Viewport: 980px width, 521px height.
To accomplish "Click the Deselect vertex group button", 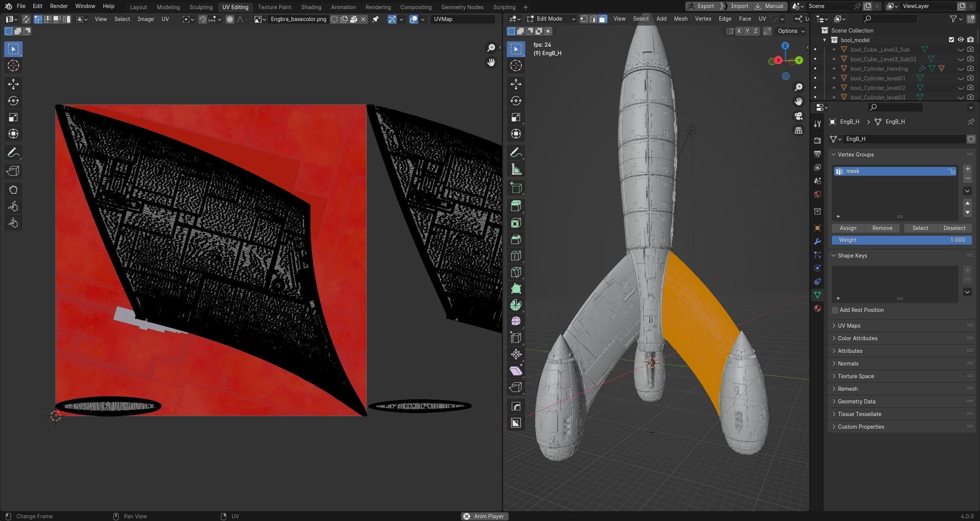I will pos(954,228).
